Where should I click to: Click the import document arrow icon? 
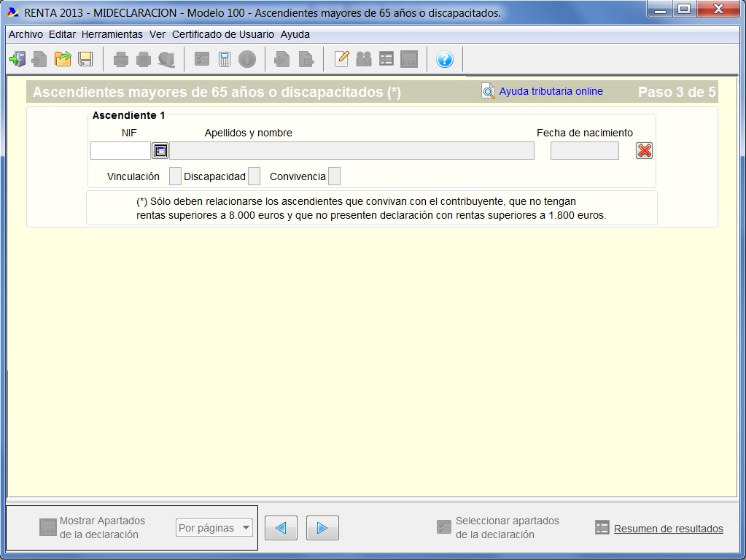tap(281, 60)
